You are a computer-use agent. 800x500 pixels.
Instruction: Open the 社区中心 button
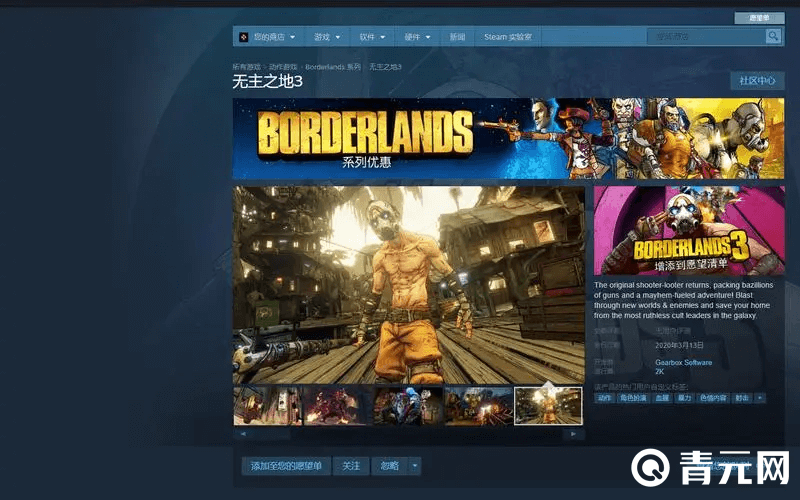pyautogui.click(x=757, y=81)
